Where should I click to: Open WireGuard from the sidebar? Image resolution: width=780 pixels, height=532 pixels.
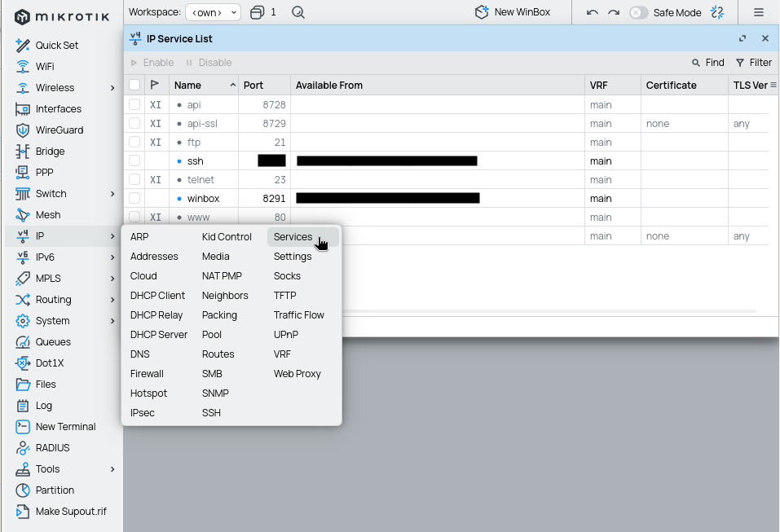(x=59, y=130)
